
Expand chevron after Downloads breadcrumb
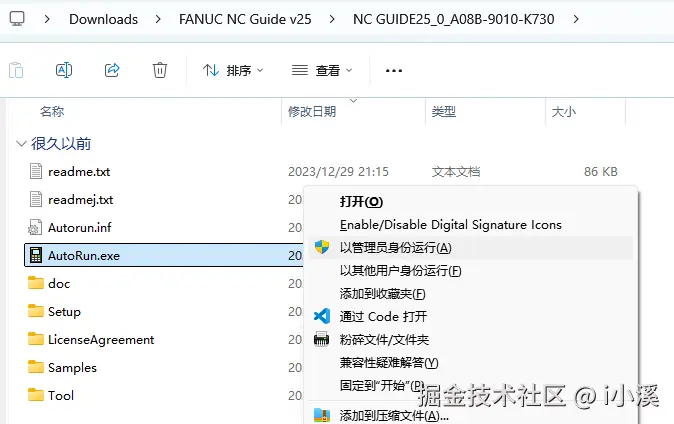[x=158, y=19]
